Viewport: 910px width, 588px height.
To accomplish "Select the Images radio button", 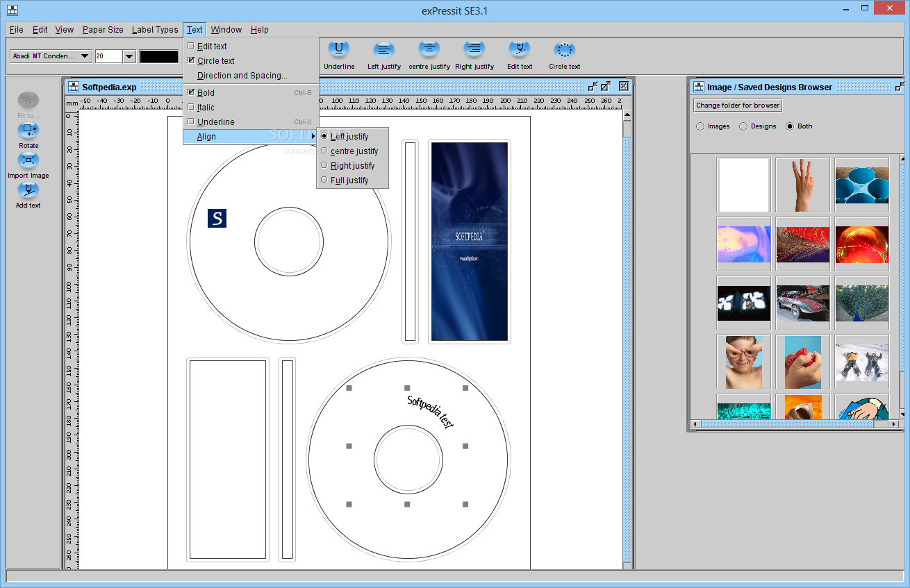I will coord(700,126).
